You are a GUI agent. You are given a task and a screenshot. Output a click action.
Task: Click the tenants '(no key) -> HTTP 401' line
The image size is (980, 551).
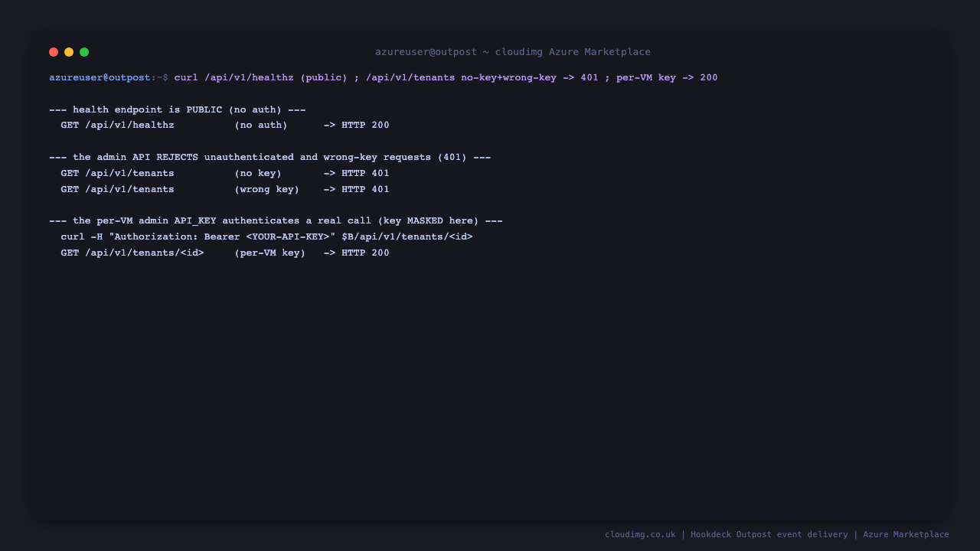(x=225, y=173)
